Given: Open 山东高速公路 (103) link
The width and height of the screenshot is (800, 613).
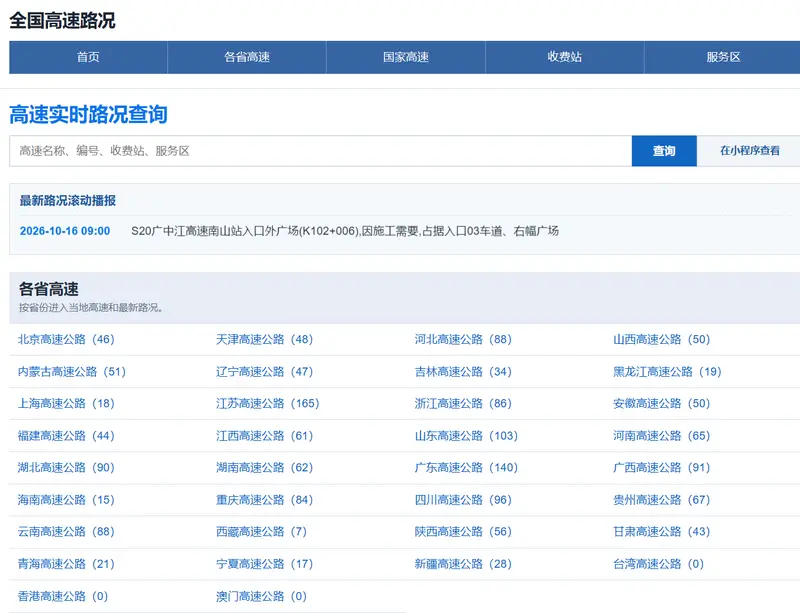Looking at the screenshot, I should click(x=466, y=436).
